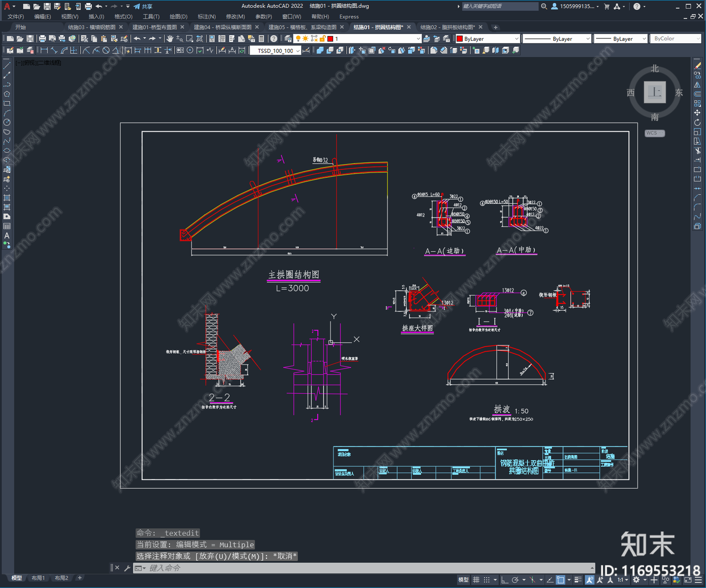
Task: Choose the multiline Text tool
Action: (7, 236)
